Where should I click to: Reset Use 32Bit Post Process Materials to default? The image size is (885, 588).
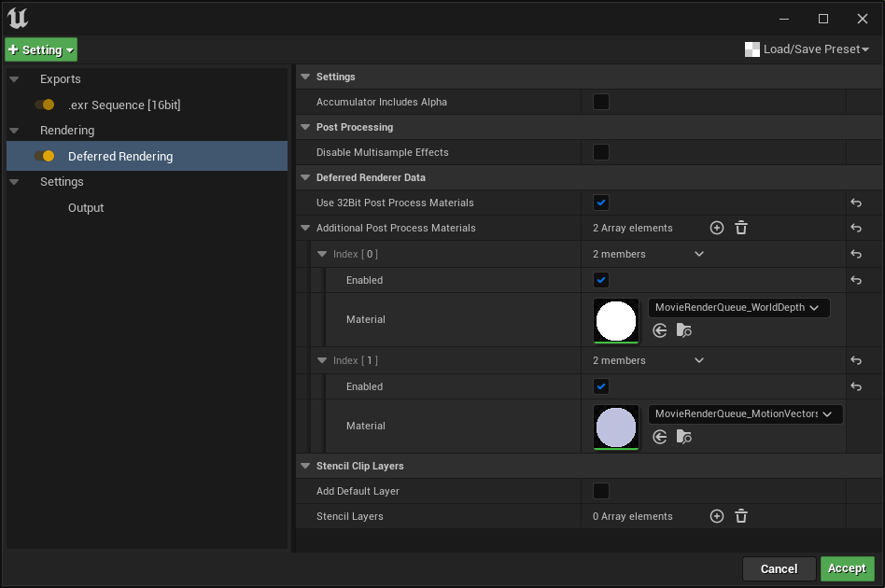(x=855, y=203)
